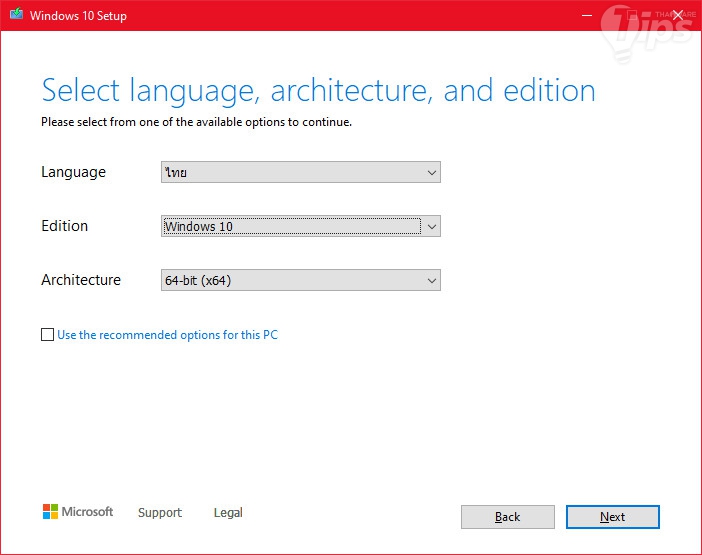The width and height of the screenshot is (702, 555).
Task: Click the Windows 10 Setup title bar icon
Action: (17, 14)
